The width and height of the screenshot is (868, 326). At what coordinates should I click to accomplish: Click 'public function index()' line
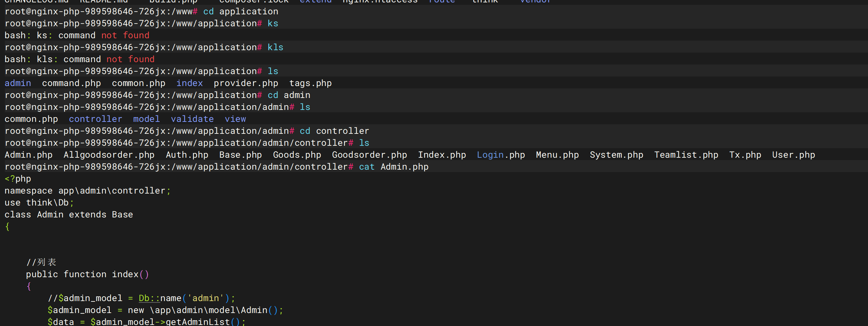point(88,274)
